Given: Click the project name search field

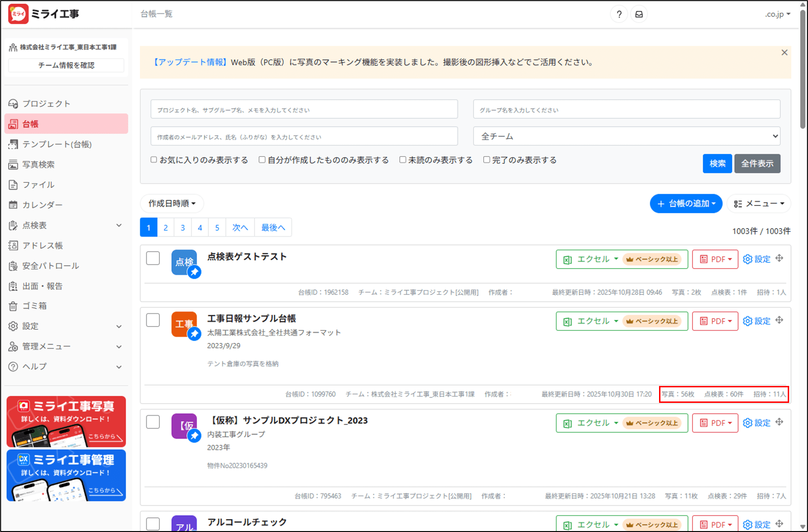Looking at the screenshot, I should click(x=304, y=109).
